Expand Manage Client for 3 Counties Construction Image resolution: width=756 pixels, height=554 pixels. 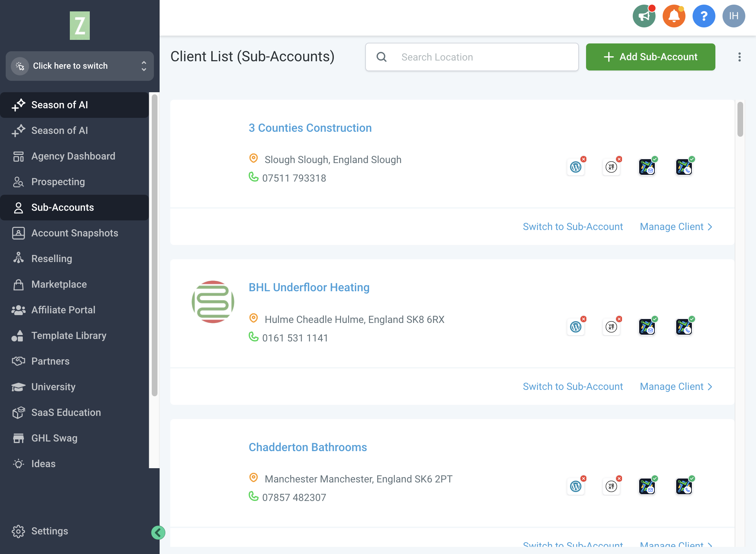[676, 227]
